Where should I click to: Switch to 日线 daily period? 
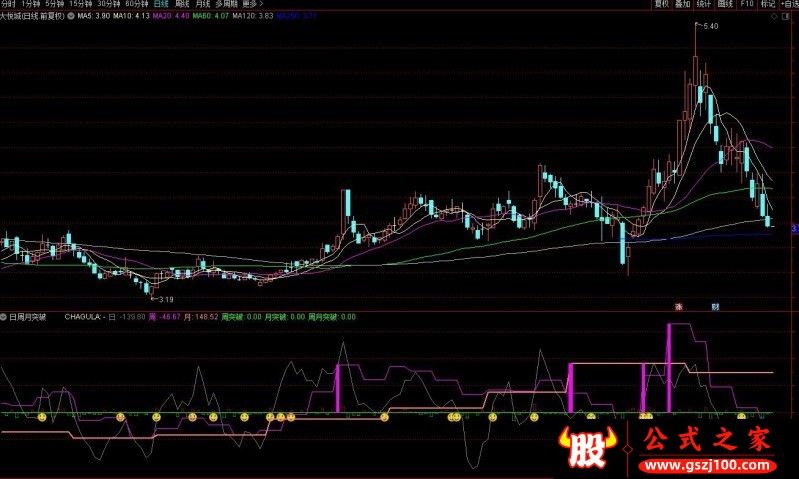pyautogui.click(x=161, y=4)
